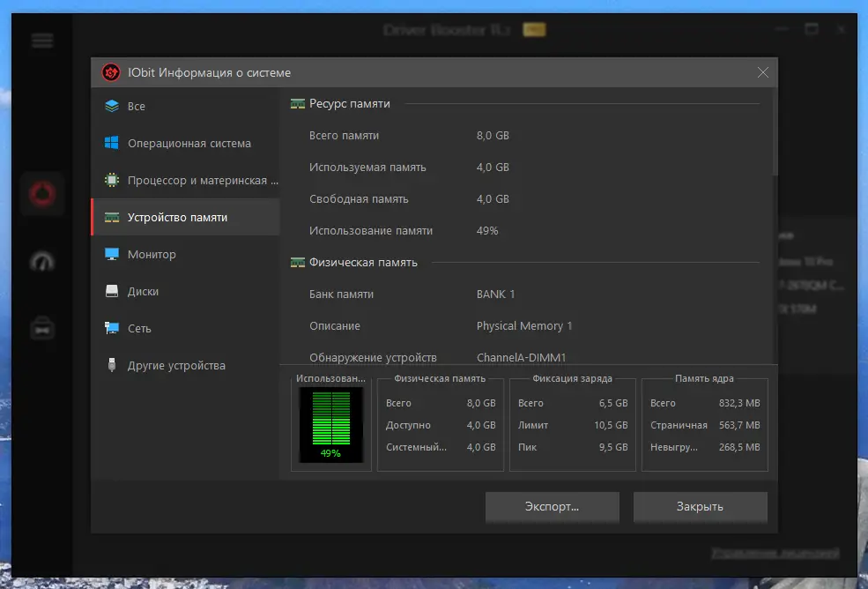Close the system information dialog with X
Screen dimensions: 868x589
(x=763, y=72)
